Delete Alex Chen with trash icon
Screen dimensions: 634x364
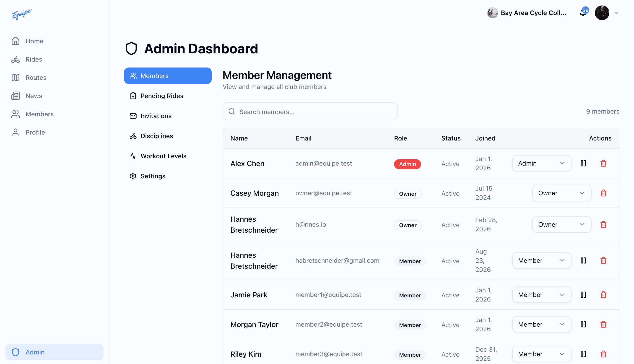click(603, 163)
